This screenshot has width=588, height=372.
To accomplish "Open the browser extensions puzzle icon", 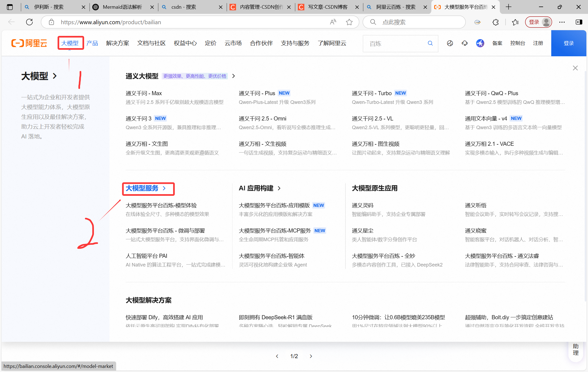I will (x=496, y=22).
